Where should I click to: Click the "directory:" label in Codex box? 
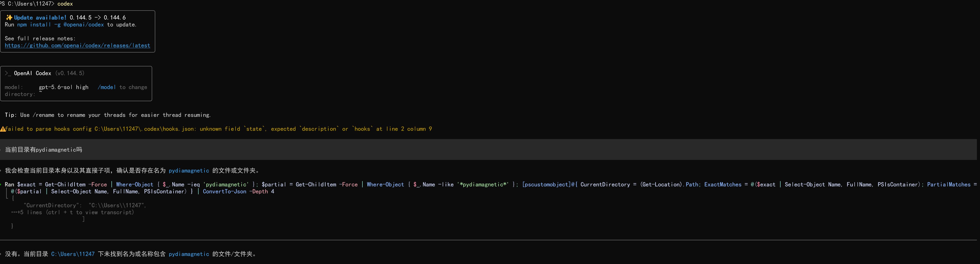tap(20, 94)
